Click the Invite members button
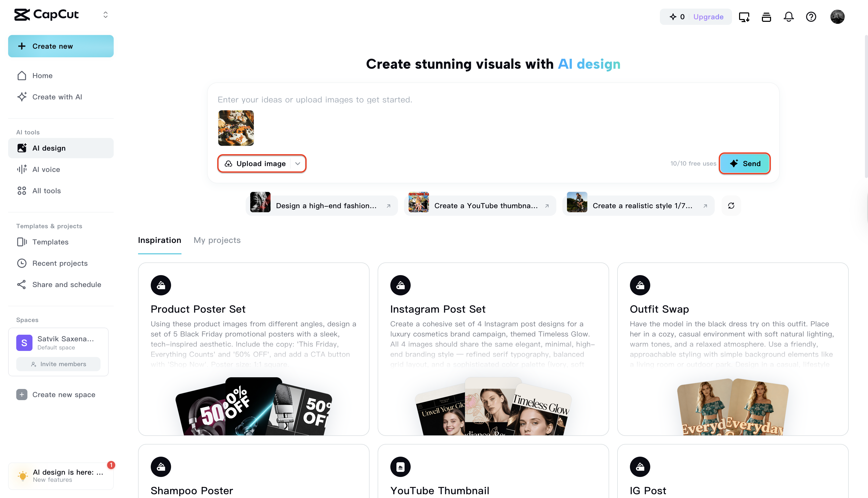868x498 pixels. pyautogui.click(x=59, y=364)
